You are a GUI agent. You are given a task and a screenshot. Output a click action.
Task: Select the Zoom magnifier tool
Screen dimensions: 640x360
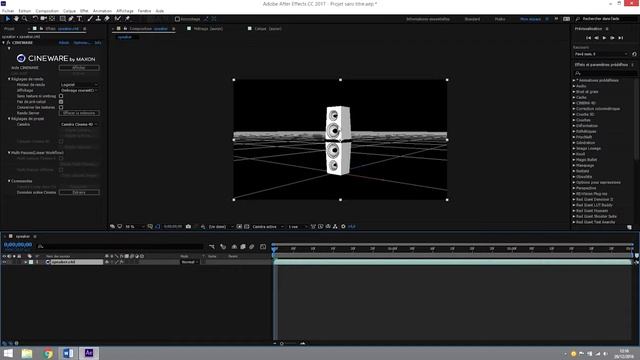(25, 19)
